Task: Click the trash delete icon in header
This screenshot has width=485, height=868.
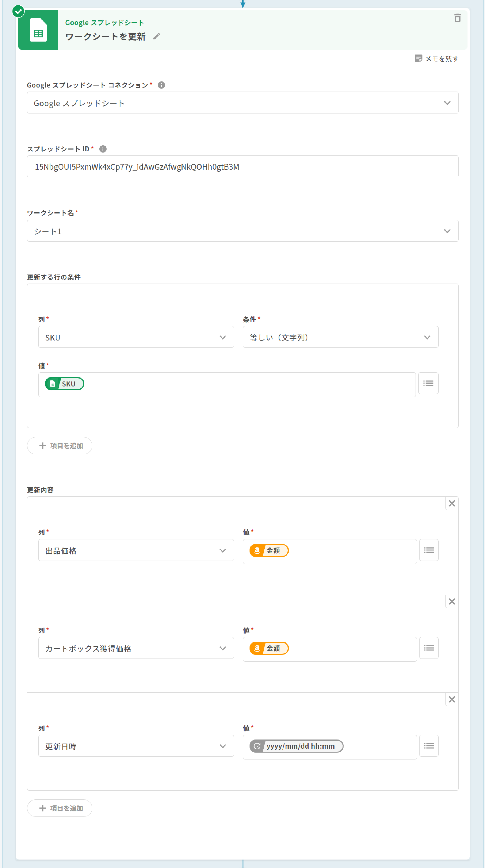Action: (457, 18)
